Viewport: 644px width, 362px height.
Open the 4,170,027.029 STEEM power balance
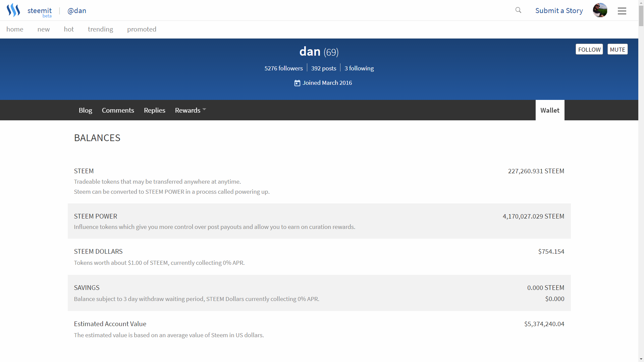pos(533,216)
